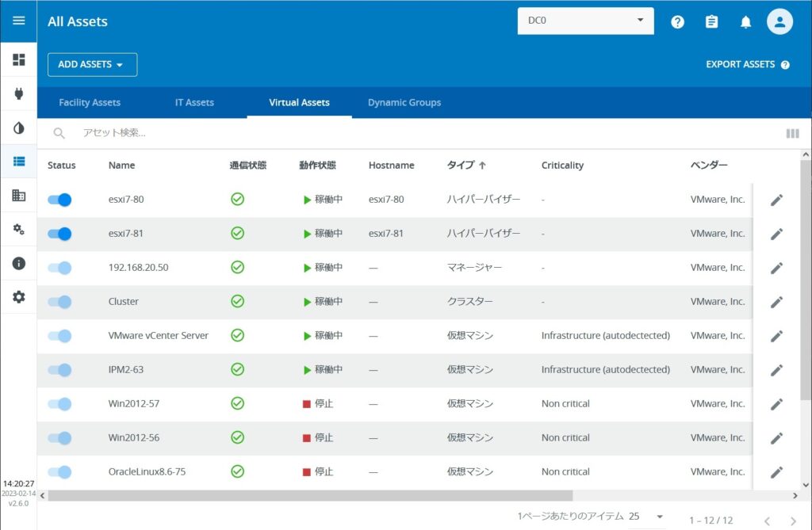Click EXPORT ASSETS

pyautogui.click(x=738, y=64)
